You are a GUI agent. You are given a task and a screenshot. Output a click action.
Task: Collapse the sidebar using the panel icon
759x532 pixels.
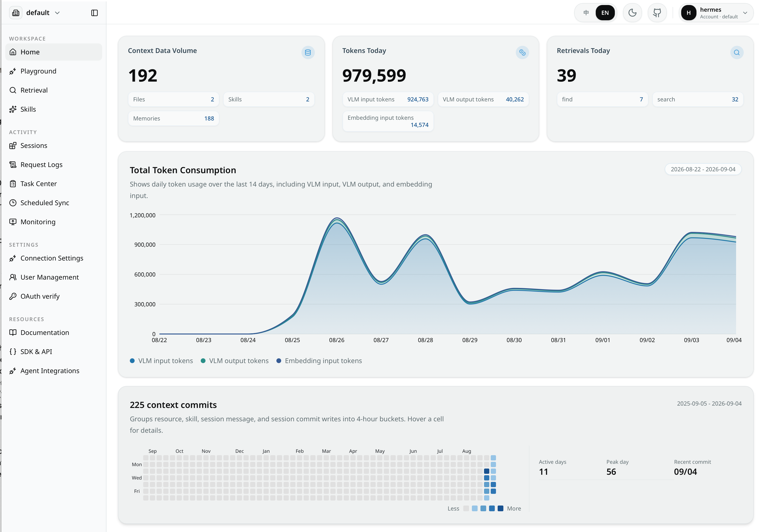[x=94, y=13]
